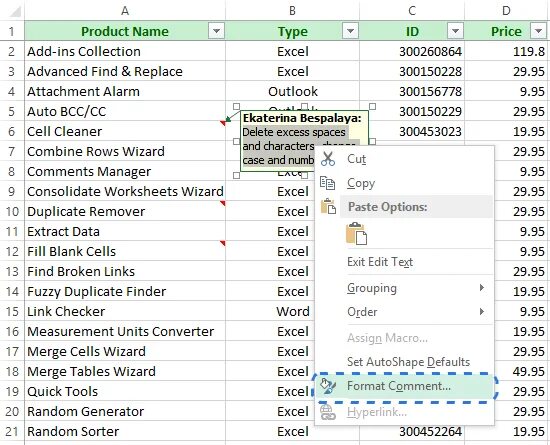Screen dimensions: 550x445
Task: Click the Format Comment paint icon
Action: (x=328, y=386)
